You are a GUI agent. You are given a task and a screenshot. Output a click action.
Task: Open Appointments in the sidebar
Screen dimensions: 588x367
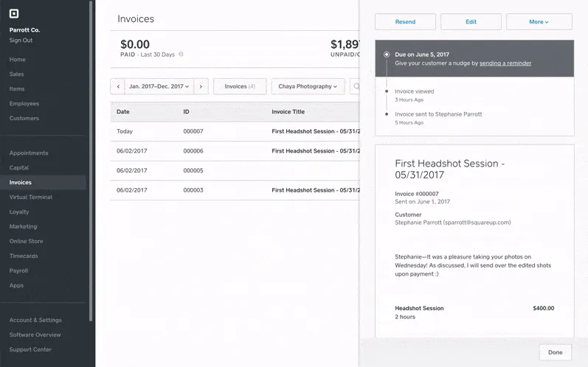[x=29, y=153]
